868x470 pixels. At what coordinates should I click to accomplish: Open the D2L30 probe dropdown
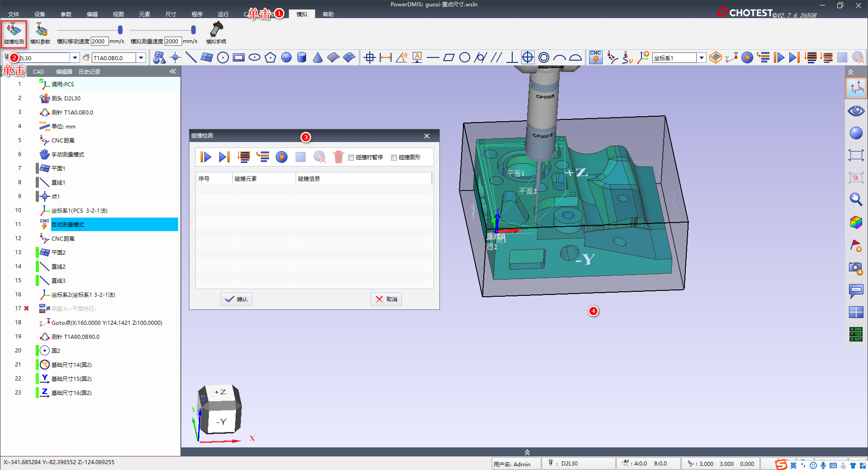(x=75, y=58)
